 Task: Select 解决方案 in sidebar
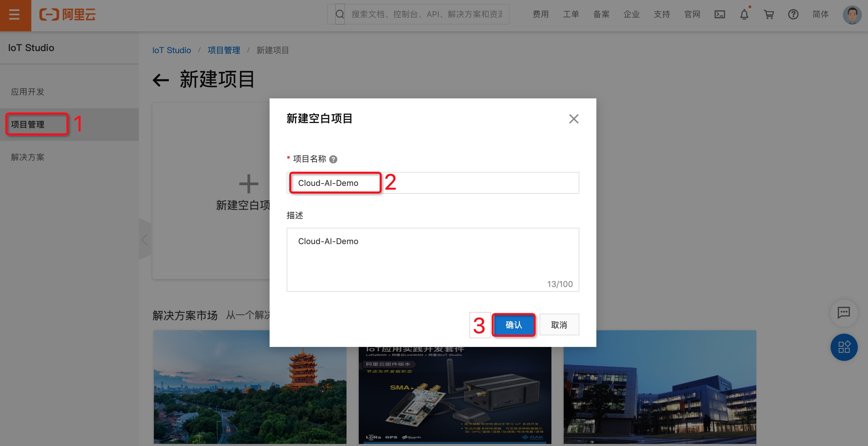[28, 157]
